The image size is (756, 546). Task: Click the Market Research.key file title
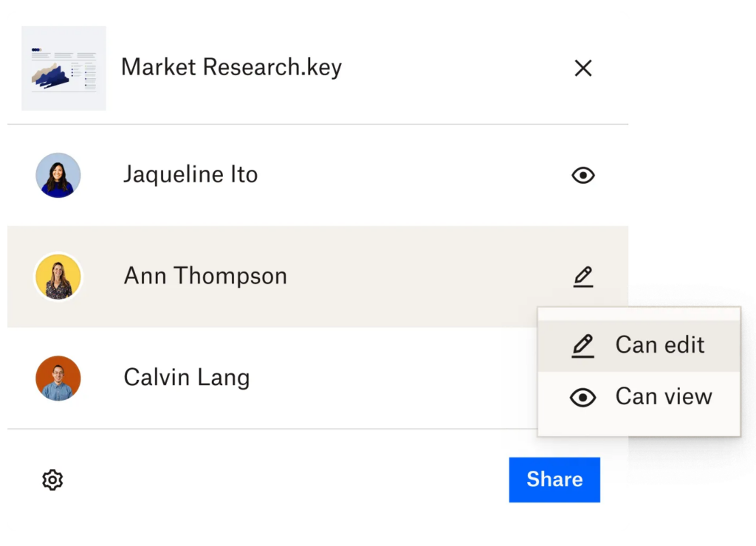[x=231, y=67]
